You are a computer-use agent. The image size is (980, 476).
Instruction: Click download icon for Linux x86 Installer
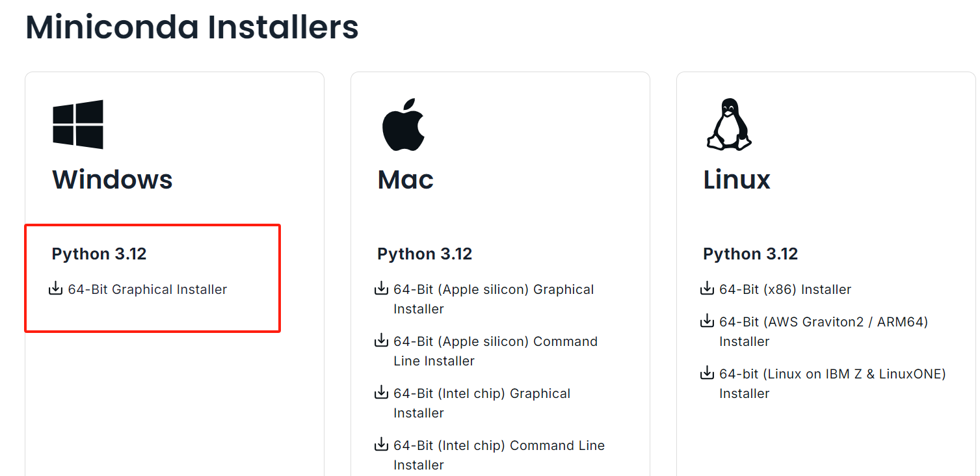[x=708, y=289]
